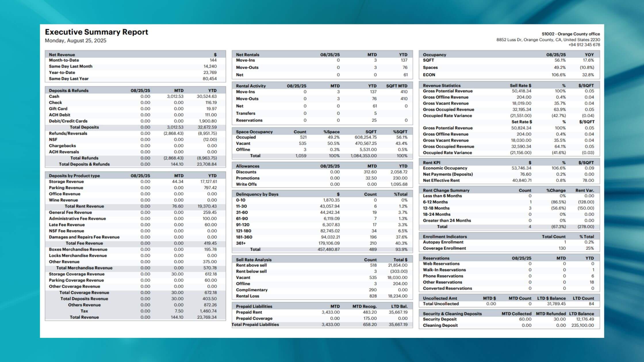Click the Administrative Fee Revenue row label
Image resolution: width=644 pixels, height=362 pixels.
tap(77, 219)
